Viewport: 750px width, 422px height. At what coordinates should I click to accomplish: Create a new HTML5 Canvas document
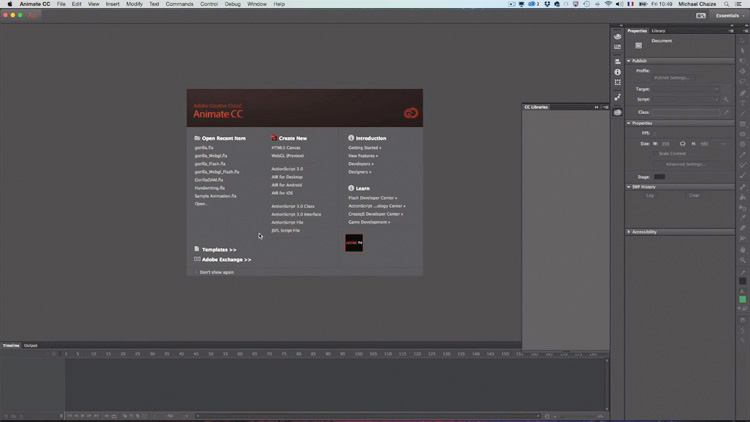coord(286,148)
